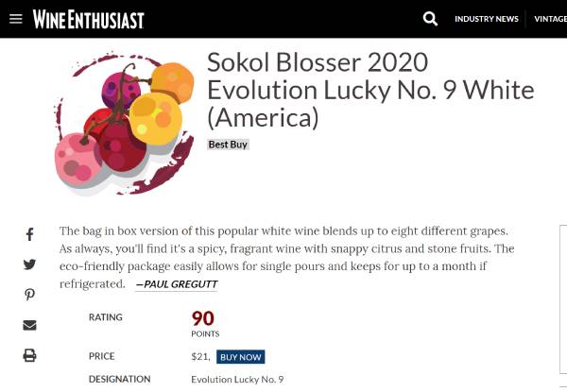The height and width of the screenshot is (392, 567).
Task: Click the review description paragraph
Action: point(286,257)
